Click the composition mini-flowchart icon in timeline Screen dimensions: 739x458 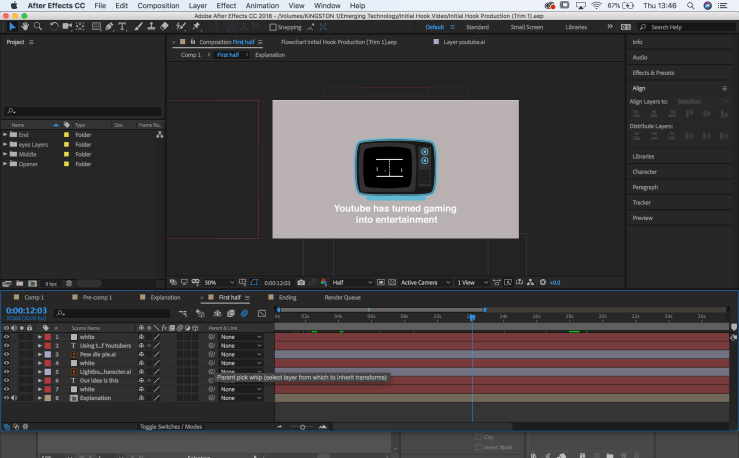pyautogui.click(x=183, y=313)
